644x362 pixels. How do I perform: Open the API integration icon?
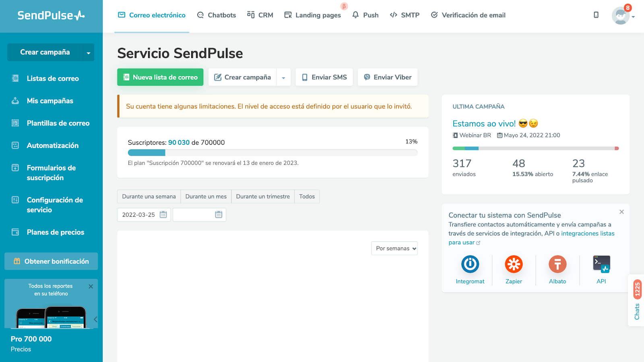601,264
